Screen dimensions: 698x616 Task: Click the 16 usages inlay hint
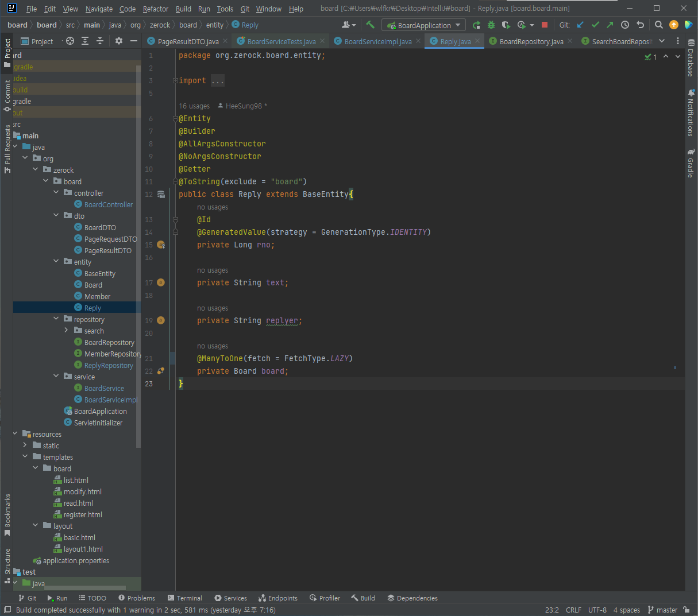[x=194, y=106]
